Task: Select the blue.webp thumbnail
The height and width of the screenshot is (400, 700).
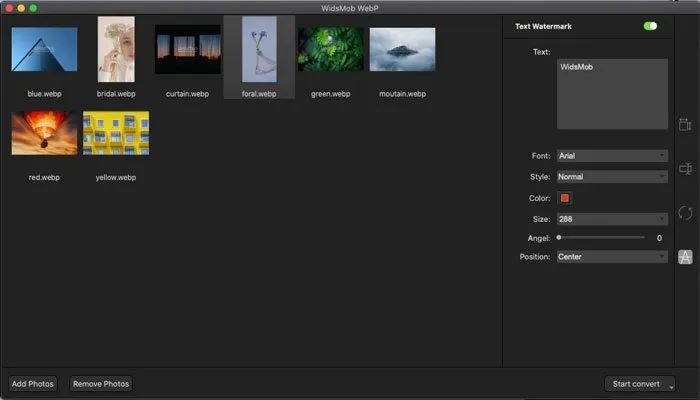Action: coord(44,49)
